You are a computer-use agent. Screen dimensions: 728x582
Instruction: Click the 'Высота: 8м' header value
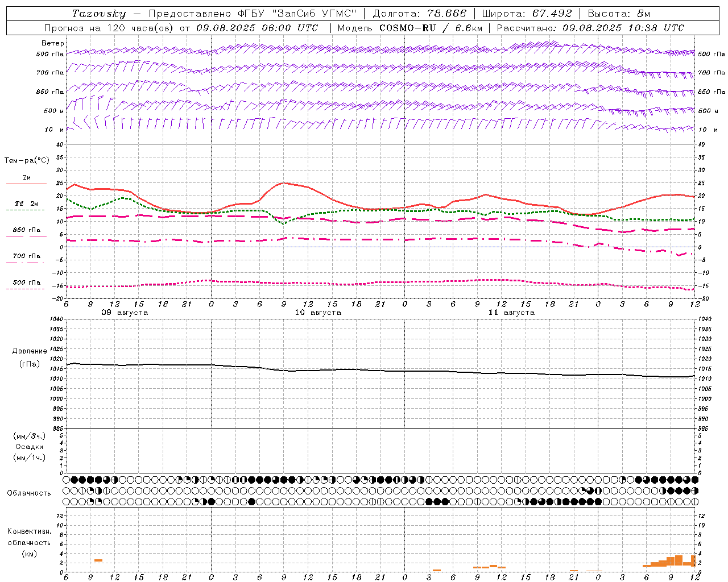coord(619,14)
